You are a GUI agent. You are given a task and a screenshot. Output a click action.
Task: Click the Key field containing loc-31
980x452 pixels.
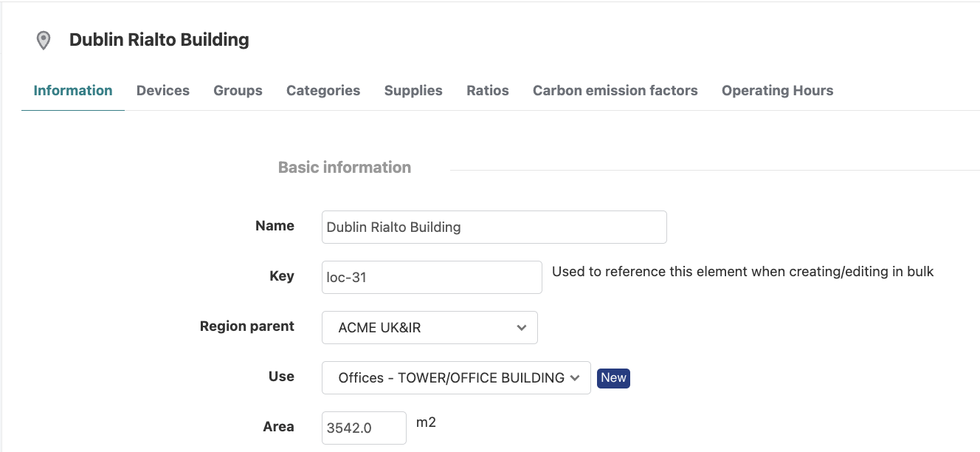[x=432, y=278]
